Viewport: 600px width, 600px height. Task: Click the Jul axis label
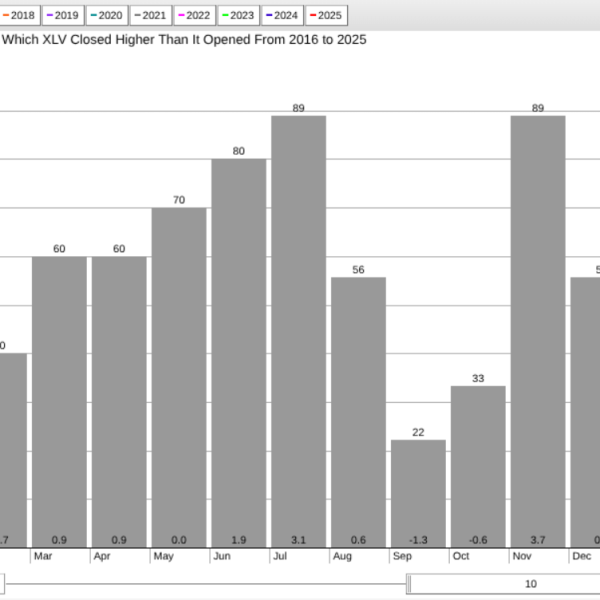coord(280,556)
